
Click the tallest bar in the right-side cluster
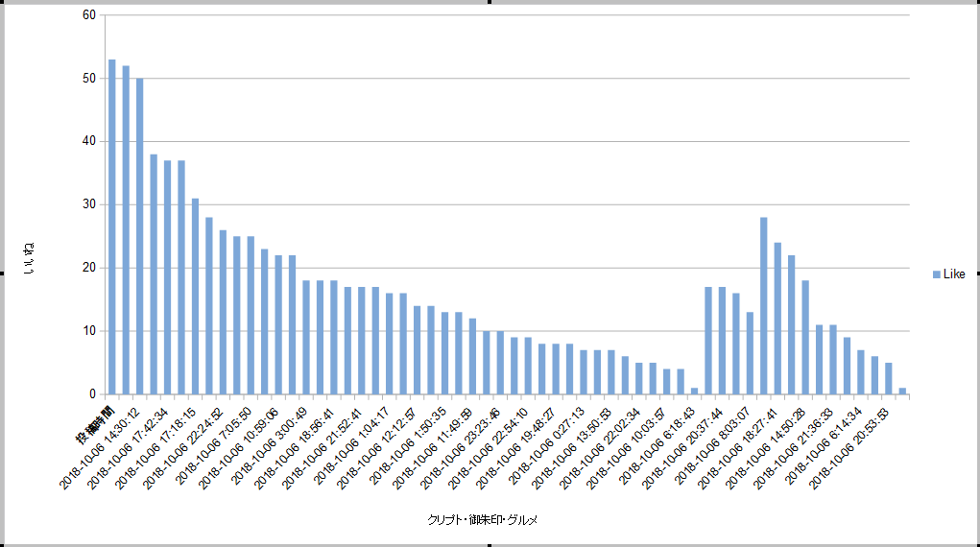tap(764, 305)
